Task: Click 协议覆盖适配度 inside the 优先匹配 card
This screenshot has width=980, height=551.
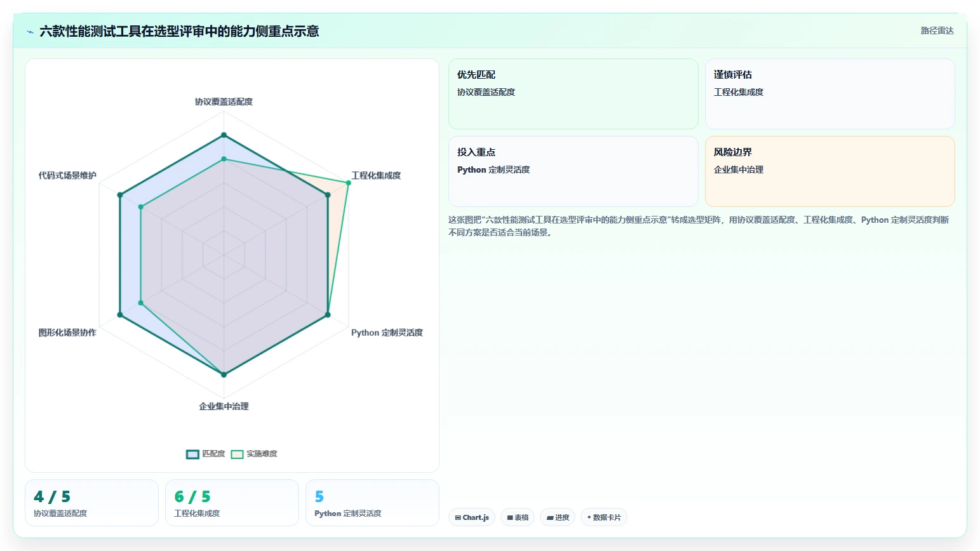Action: pyautogui.click(x=486, y=92)
